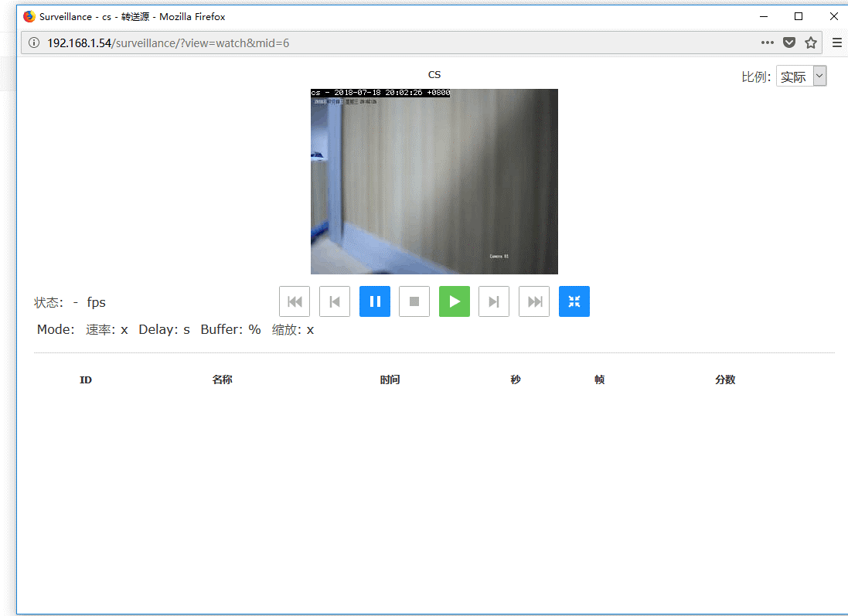
Task: Click the 分数 column header
Action: (724, 379)
